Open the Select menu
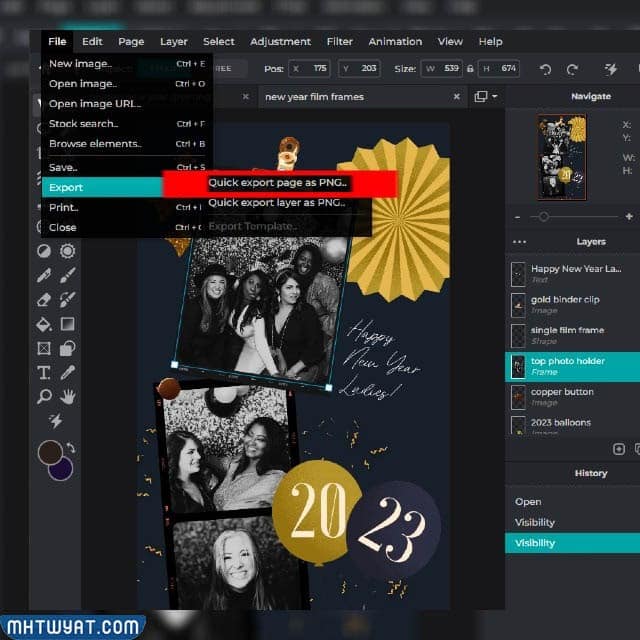This screenshot has width=640, height=640. click(219, 42)
